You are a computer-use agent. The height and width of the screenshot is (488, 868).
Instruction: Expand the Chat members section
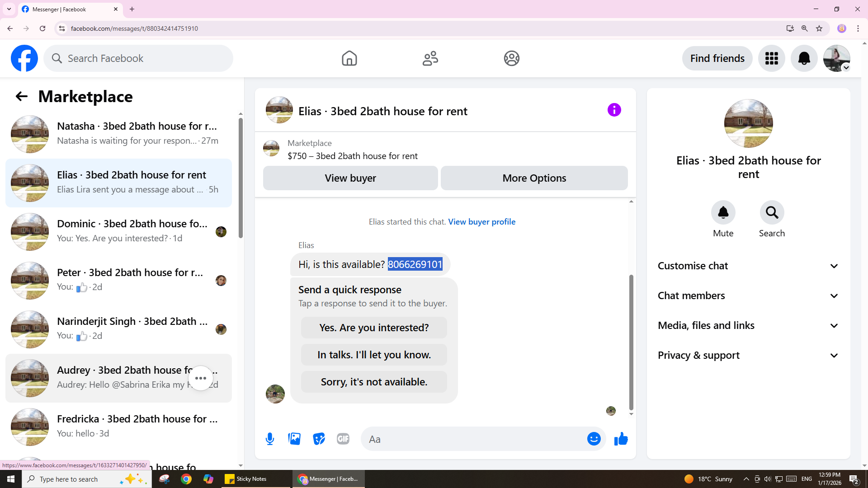(x=748, y=296)
